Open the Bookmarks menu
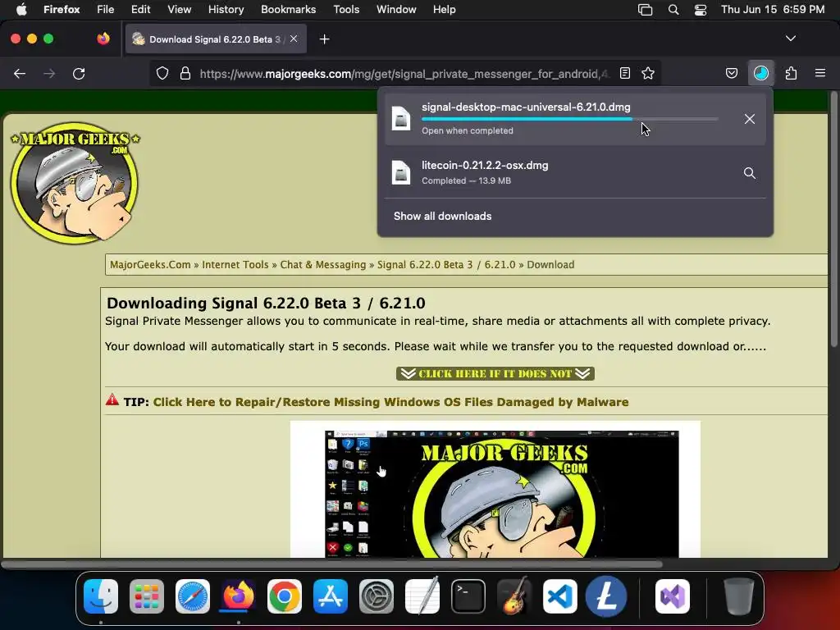Viewport: 840px width, 630px height. (x=288, y=9)
